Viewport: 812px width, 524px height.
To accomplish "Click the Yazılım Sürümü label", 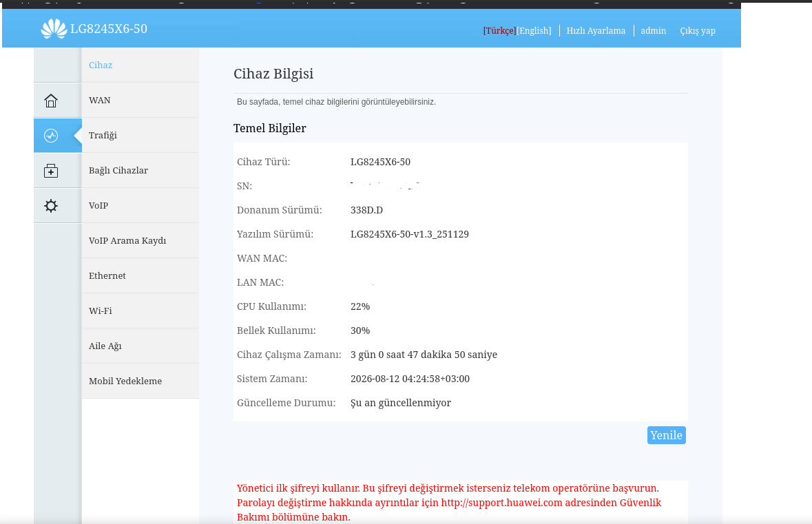I will pyautogui.click(x=275, y=235).
